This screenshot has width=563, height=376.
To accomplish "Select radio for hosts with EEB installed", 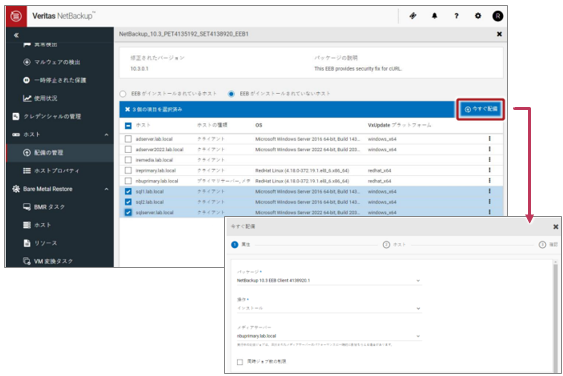I will (123, 94).
